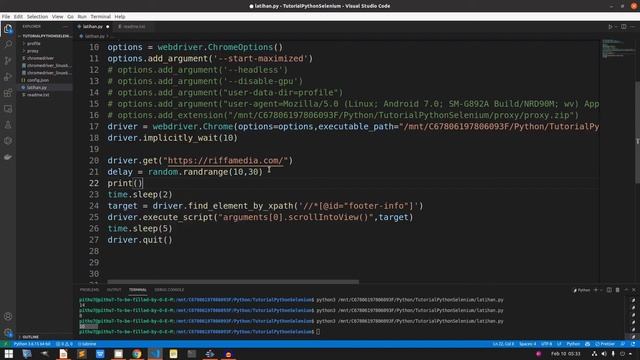Close the terminal panel
The image size is (640, 360).
tap(634, 290)
